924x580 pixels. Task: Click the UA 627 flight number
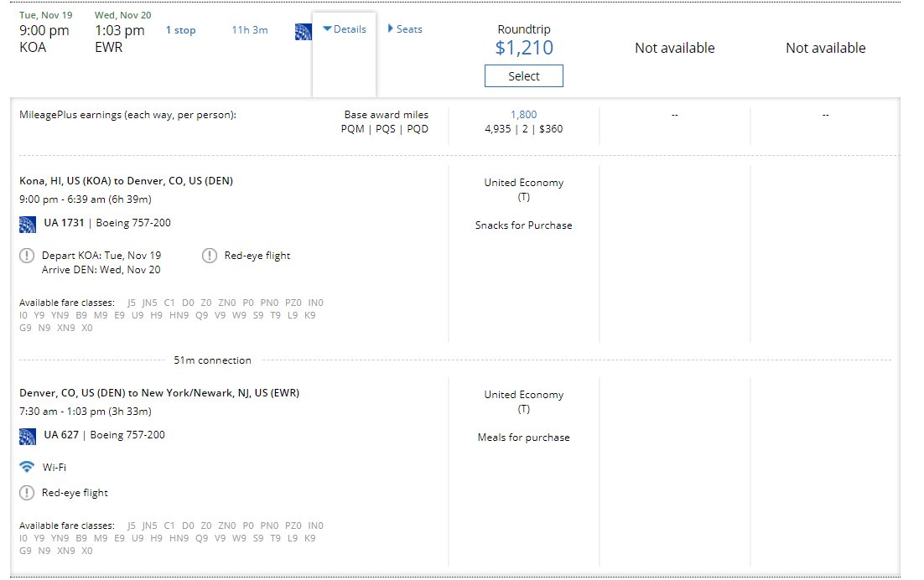[60, 434]
